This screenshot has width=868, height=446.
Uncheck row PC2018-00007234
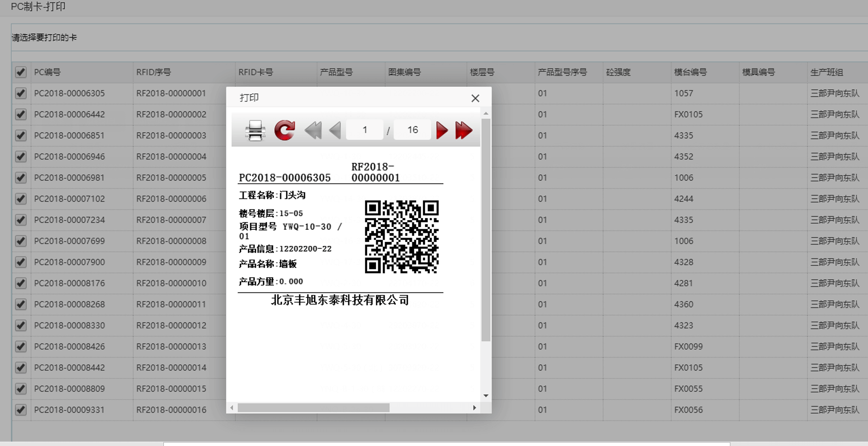pyautogui.click(x=20, y=220)
